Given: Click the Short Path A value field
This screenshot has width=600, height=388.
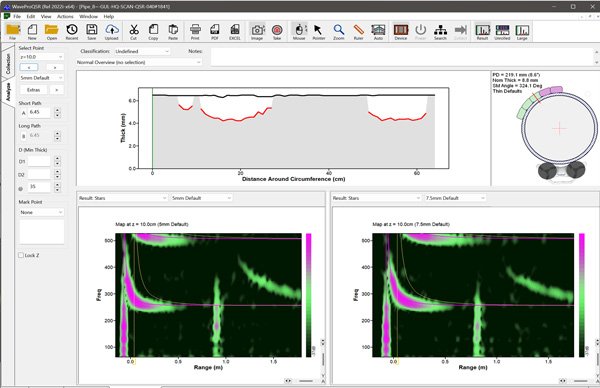Looking at the screenshot, I should [39, 112].
